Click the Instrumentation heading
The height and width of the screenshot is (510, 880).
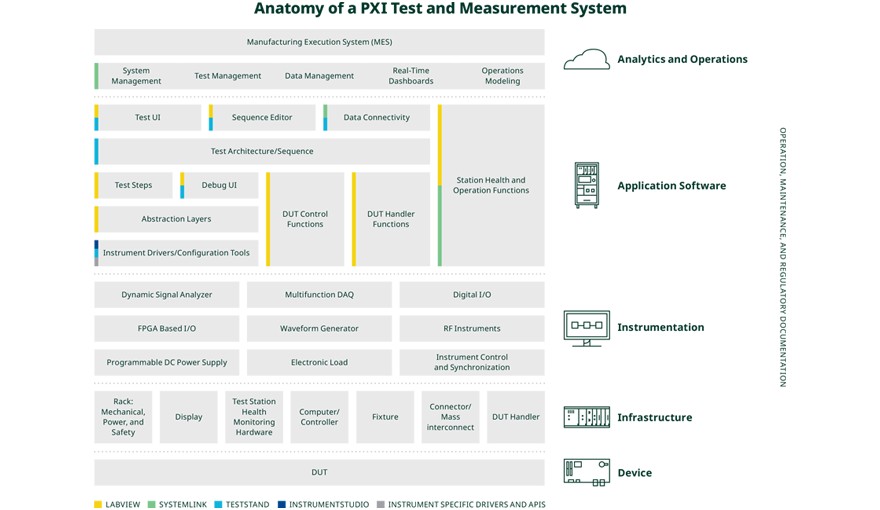pyautogui.click(x=661, y=327)
